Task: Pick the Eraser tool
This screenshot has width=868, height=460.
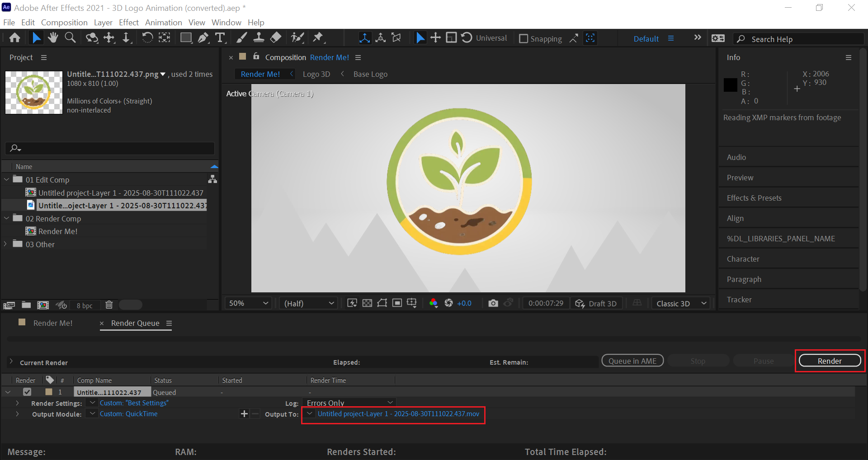Action: (275, 38)
